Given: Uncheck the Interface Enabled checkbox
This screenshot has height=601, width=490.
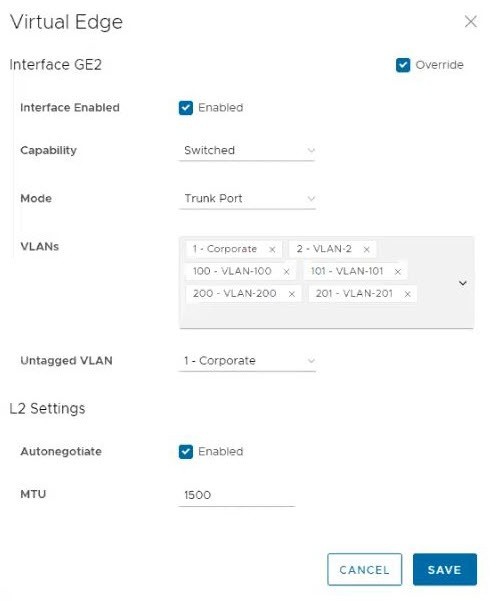Looking at the screenshot, I should [186, 108].
